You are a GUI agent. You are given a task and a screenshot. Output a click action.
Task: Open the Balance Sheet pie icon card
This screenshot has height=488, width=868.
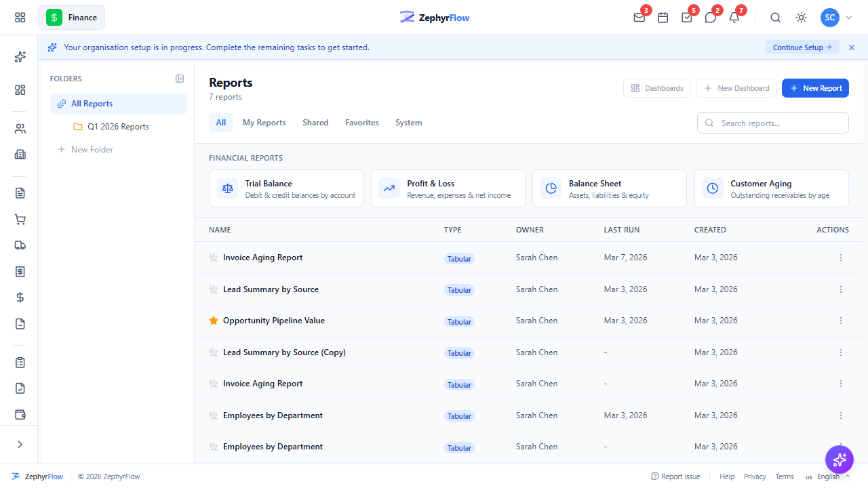610,188
